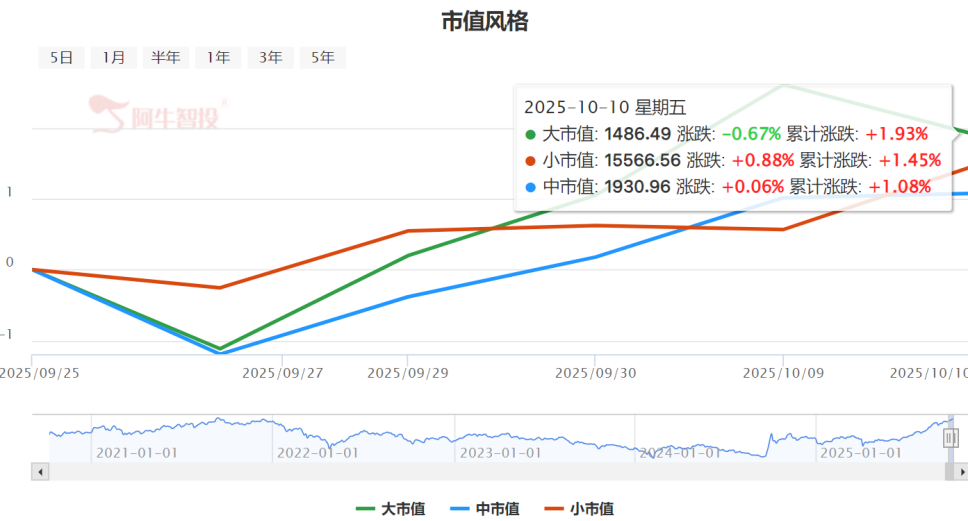This screenshot has height=521, width=968.
Task: Toggle the 大市值 legend series
Action: 403,509
